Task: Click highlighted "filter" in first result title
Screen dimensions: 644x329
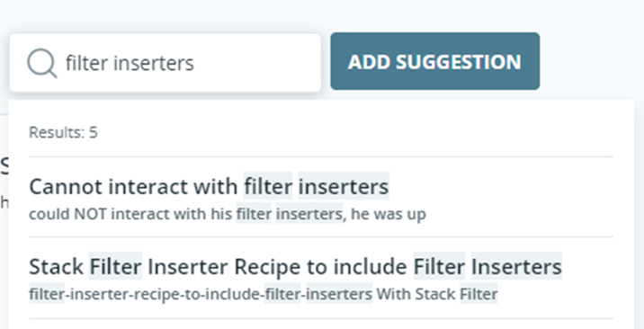Action: pyautogui.click(x=268, y=187)
